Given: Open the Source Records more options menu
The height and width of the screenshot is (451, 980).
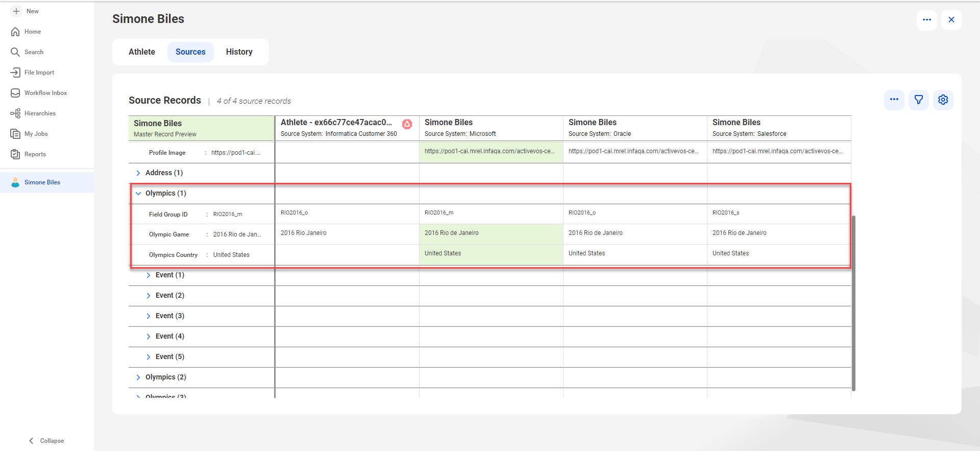Looking at the screenshot, I should coord(894,100).
